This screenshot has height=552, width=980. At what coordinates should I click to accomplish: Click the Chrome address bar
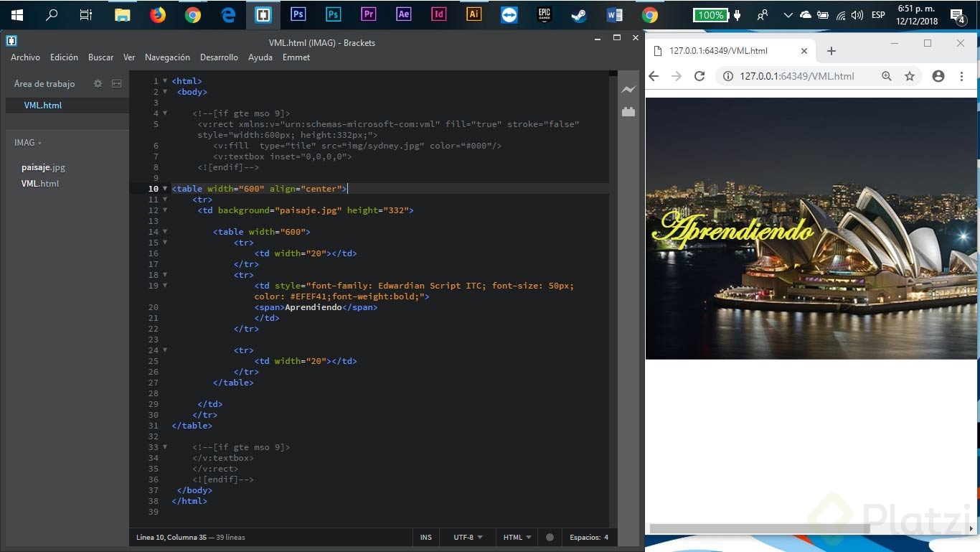pos(796,76)
